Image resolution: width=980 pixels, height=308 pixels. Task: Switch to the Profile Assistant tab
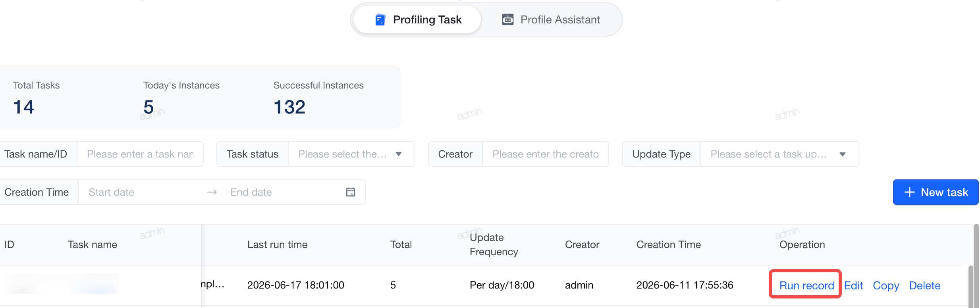(x=551, y=19)
